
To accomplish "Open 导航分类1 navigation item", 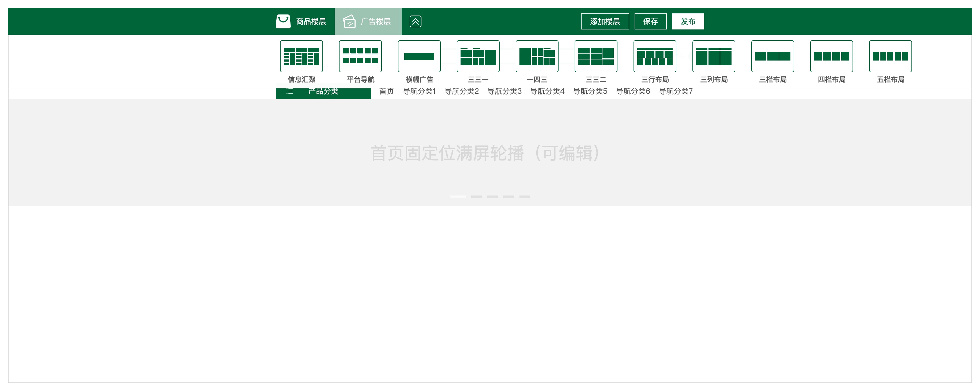I will [x=419, y=92].
